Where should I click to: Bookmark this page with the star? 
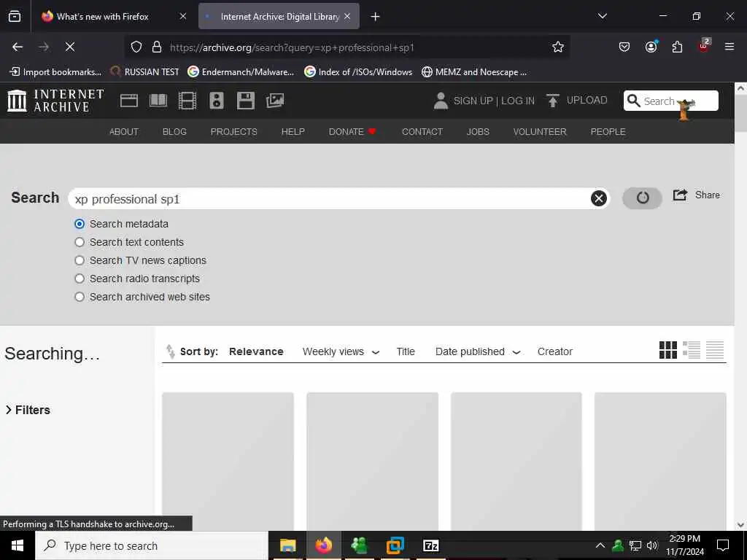click(558, 47)
